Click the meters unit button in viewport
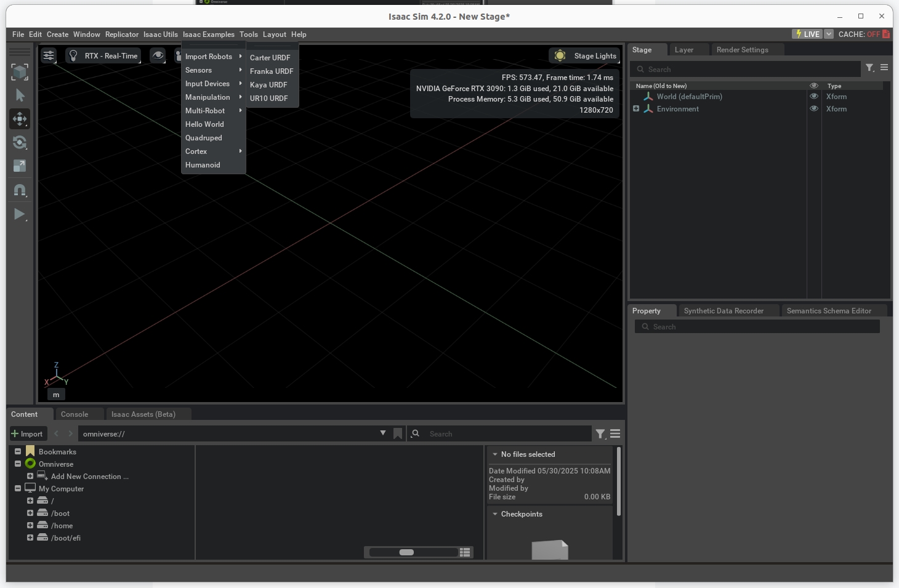899x588 pixels. (56, 395)
